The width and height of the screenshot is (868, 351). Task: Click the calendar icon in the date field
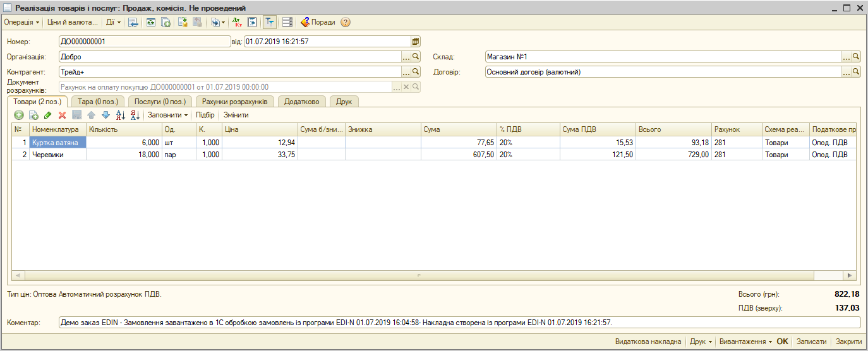click(x=416, y=41)
